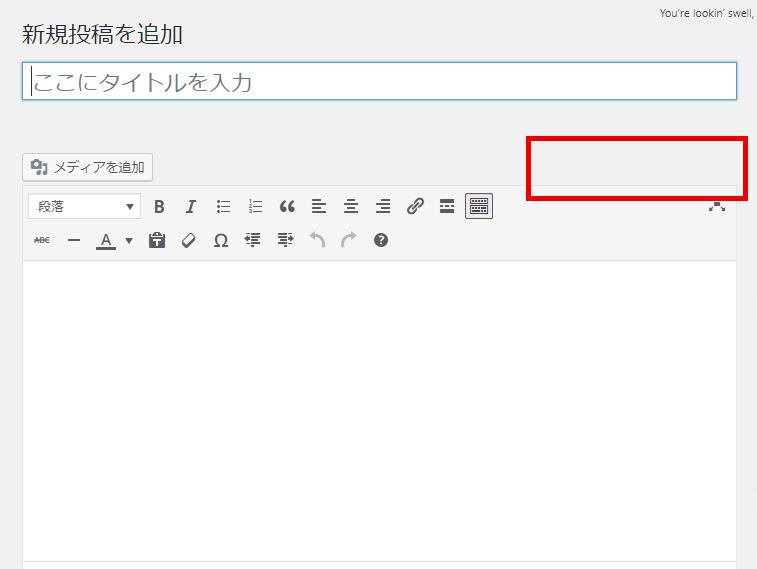Image resolution: width=757 pixels, height=569 pixels.
Task: Toggle bold formatting in the editor toolbar
Action: [x=159, y=207]
